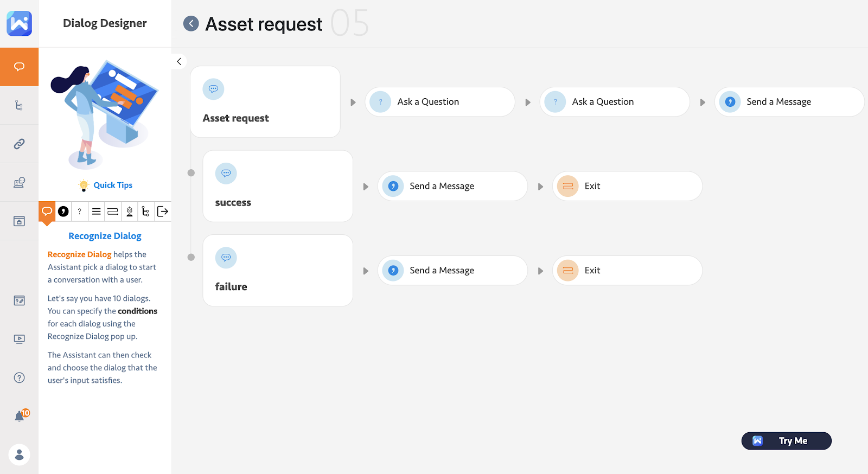Click the back arrow beside Asset request
The height and width of the screenshot is (474, 868).
pyautogui.click(x=191, y=24)
